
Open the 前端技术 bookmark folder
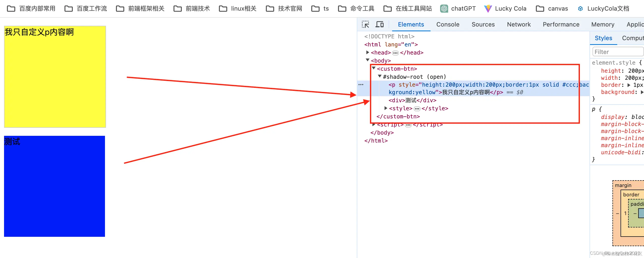192,9
